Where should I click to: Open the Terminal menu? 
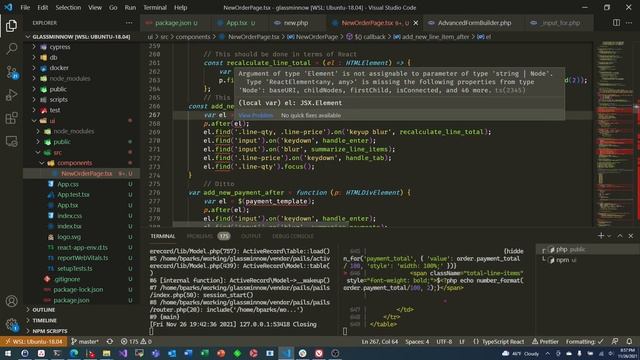[x=155, y=7]
